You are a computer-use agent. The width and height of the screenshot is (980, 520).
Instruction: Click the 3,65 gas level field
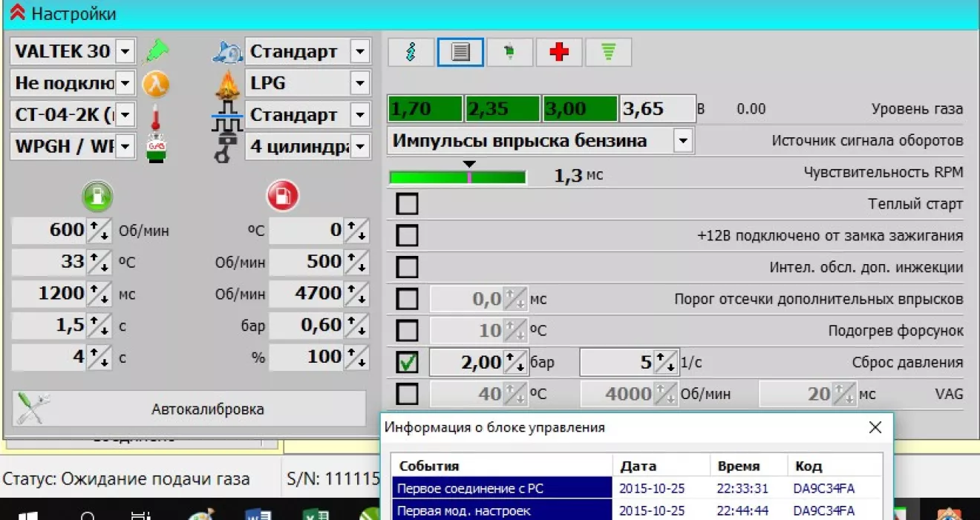coord(656,109)
